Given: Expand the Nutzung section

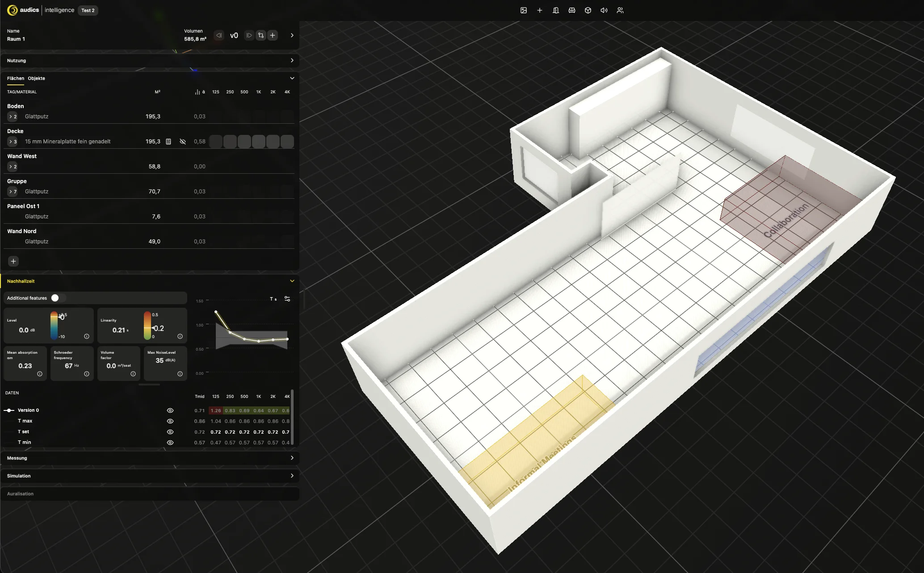Looking at the screenshot, I should [x=150, y=60].
